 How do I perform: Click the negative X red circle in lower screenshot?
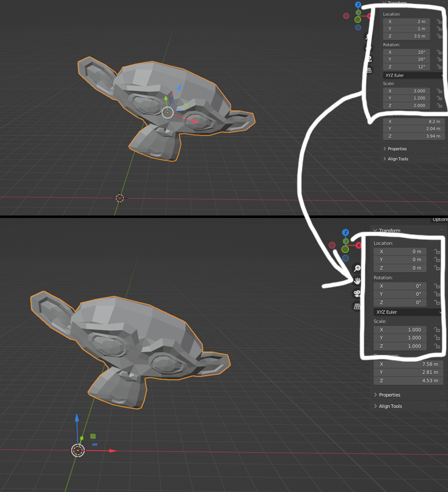(332, 245)
